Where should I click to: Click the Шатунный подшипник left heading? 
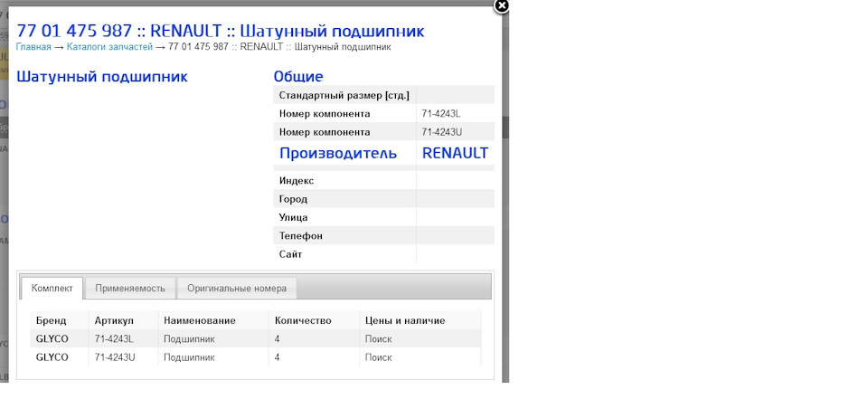[x=102, y=77]
